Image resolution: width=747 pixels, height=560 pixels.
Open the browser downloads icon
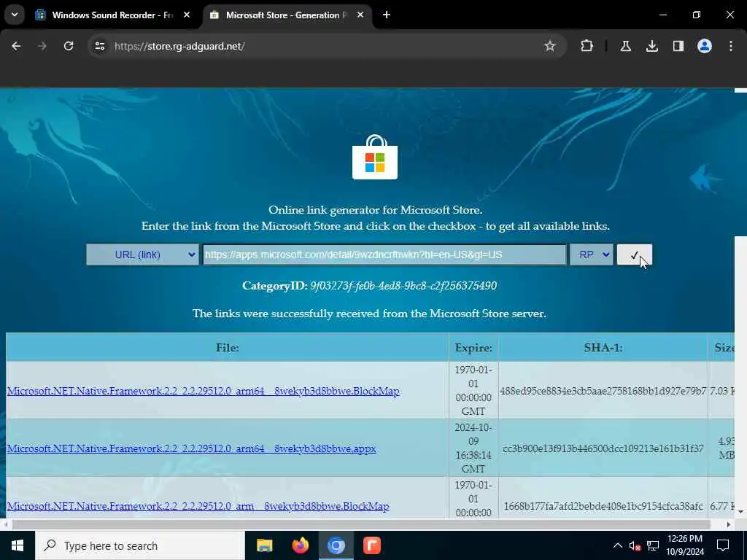651,46
